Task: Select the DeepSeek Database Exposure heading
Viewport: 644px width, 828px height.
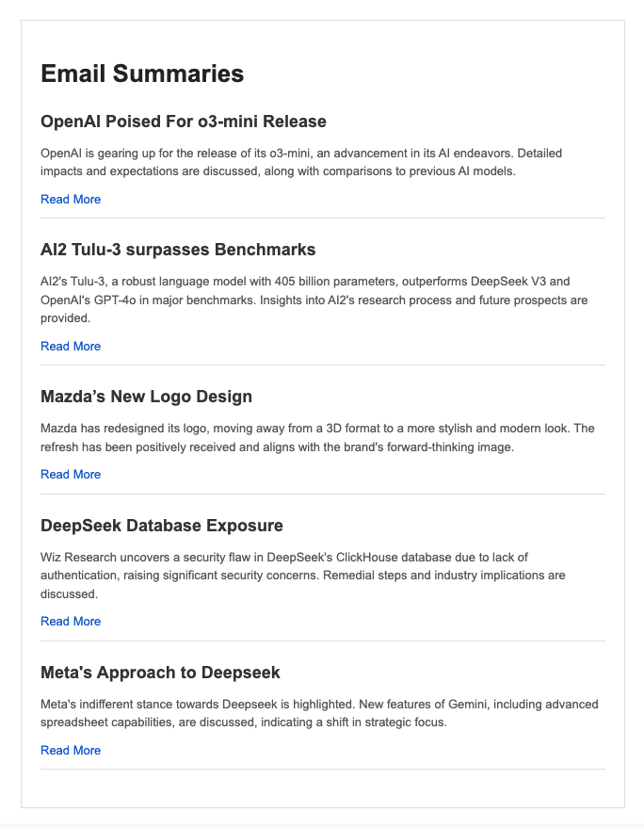Action: click(x=162, y=526)
